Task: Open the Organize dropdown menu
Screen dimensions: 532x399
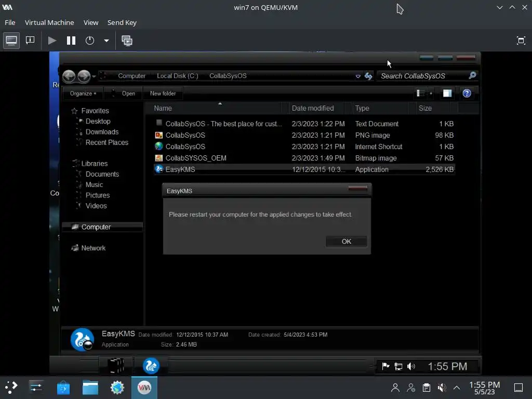Action: click(83, 94)
